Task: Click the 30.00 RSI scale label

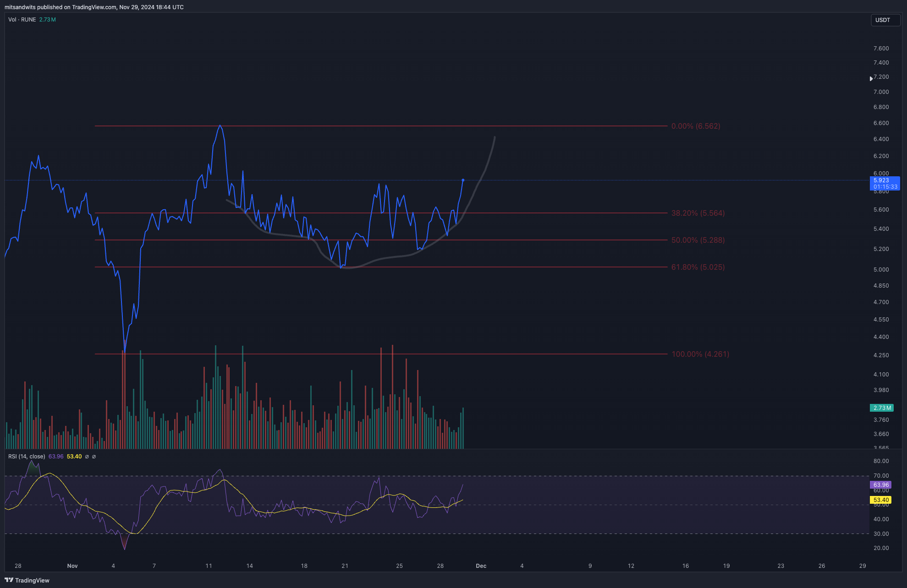Action: pos(881,534)
